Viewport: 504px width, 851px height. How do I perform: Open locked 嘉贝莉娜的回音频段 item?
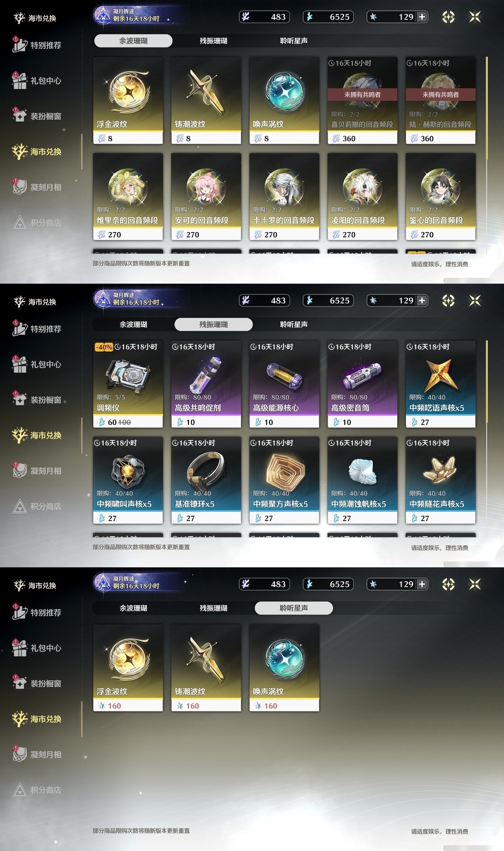[x=362, y=100]
